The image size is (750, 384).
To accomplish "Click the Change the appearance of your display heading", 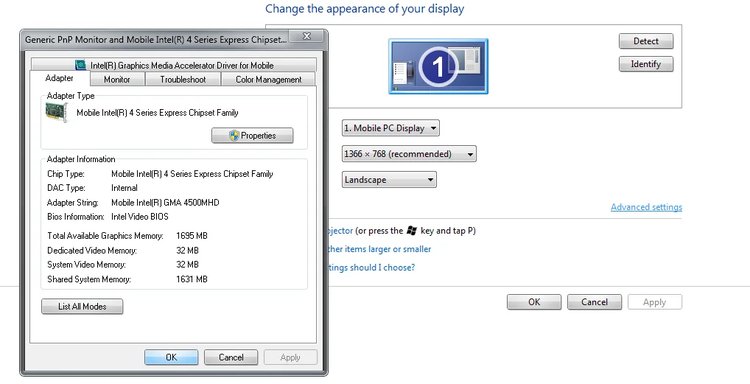I will [364, 9].
